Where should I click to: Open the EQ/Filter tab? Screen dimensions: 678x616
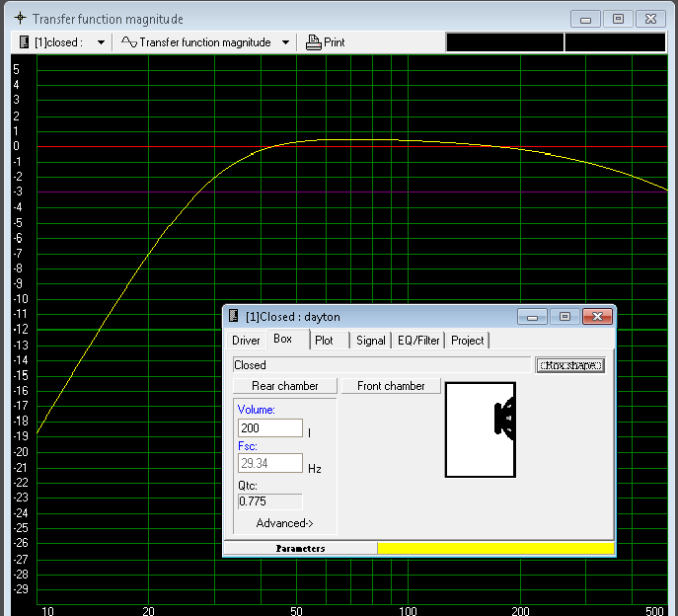click(x=418, y=341)
